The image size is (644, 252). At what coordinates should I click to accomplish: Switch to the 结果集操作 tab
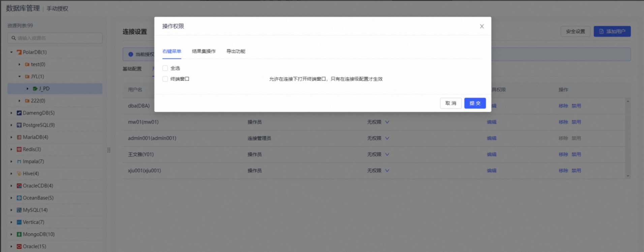pyautogui.click(x=204, y=51)
